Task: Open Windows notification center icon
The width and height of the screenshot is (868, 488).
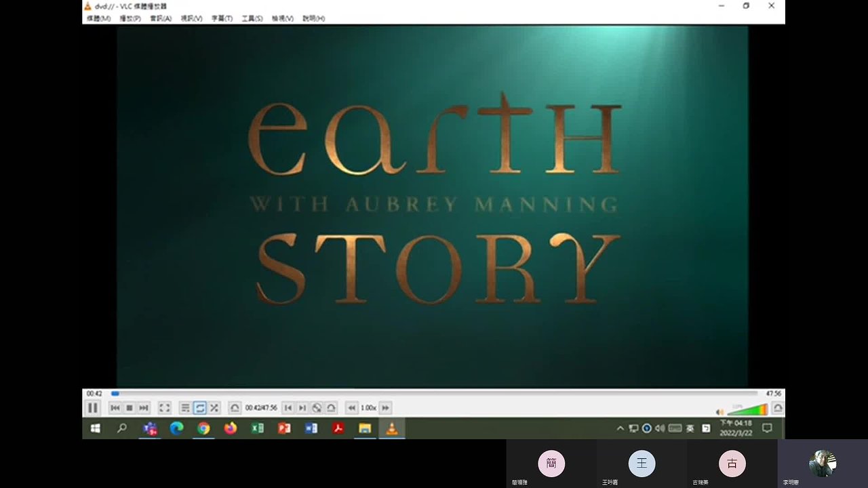Action: [768, 428]
